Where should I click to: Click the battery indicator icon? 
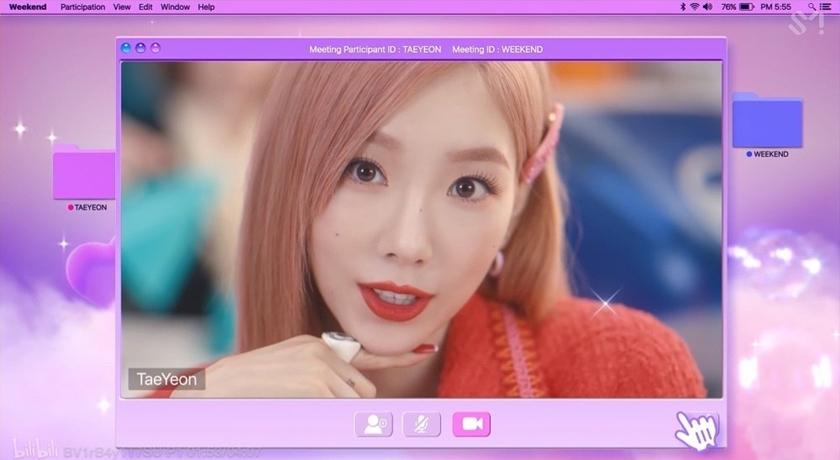click(x=747, y=7)
